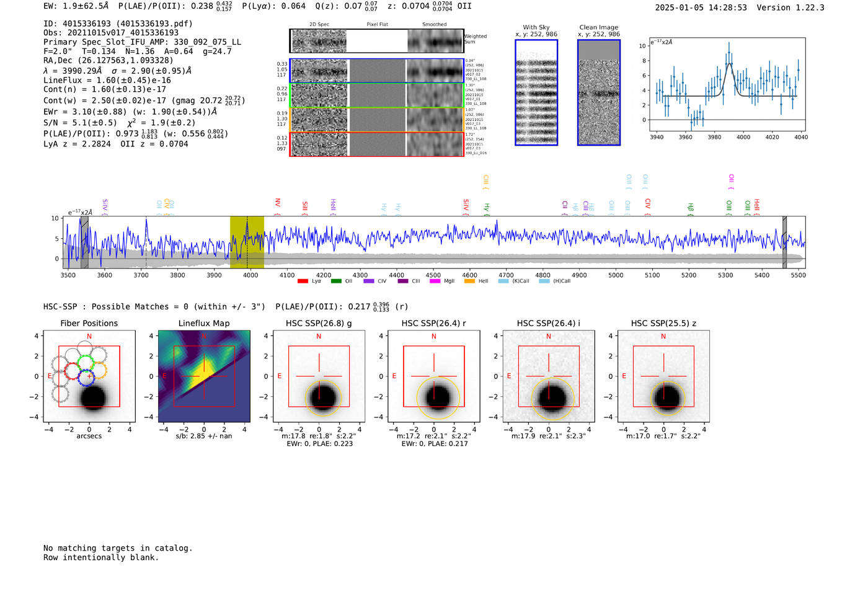868x591 pixels.
Task: Click the S/N = 5.1(±0.5) line
Action: 81,122
